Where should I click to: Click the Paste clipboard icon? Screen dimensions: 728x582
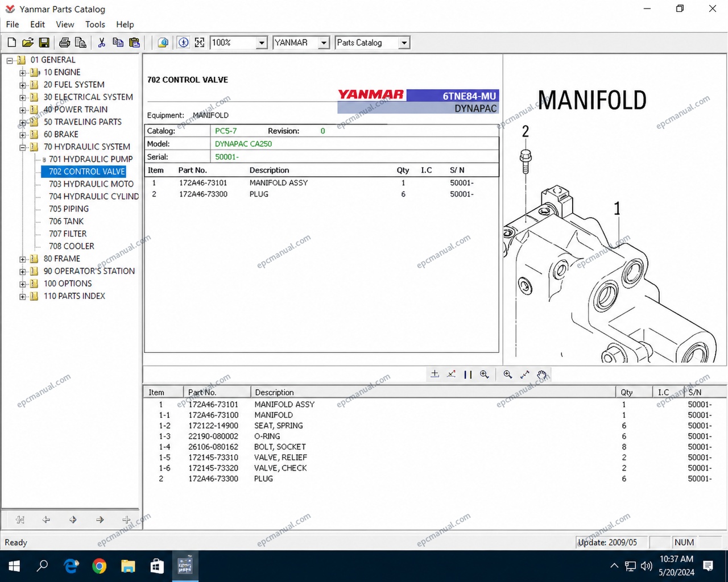(x=134, y=43)
